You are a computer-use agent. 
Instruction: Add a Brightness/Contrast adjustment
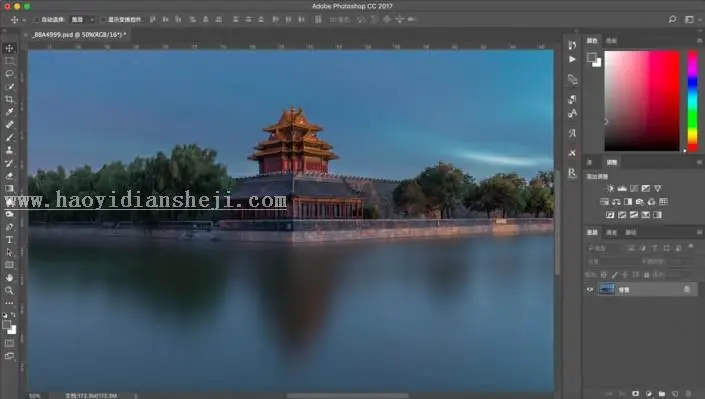(x=610, y=188)
